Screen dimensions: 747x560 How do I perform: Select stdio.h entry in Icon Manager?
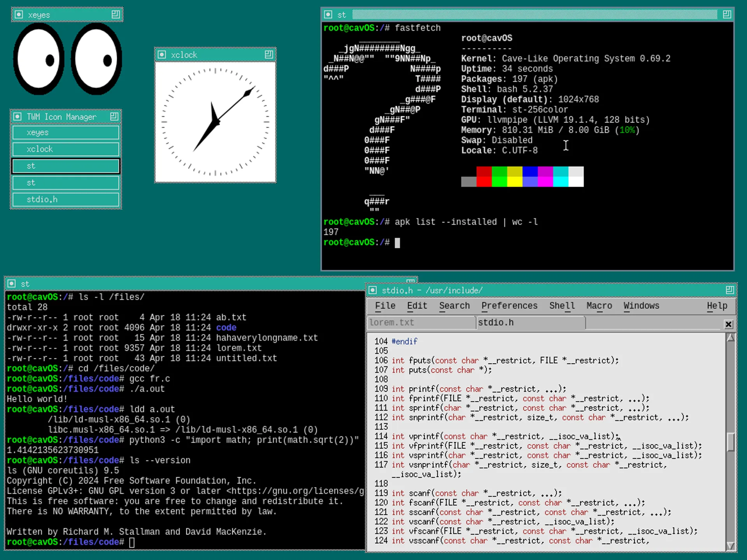tap(66, 199)
